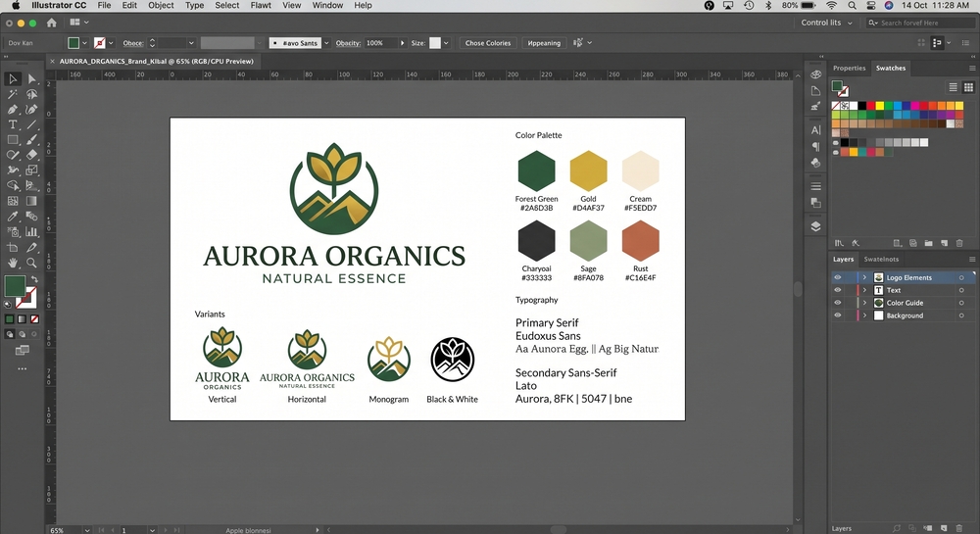
Task: Select the Magic Wand tool
Action: [13, 94]
